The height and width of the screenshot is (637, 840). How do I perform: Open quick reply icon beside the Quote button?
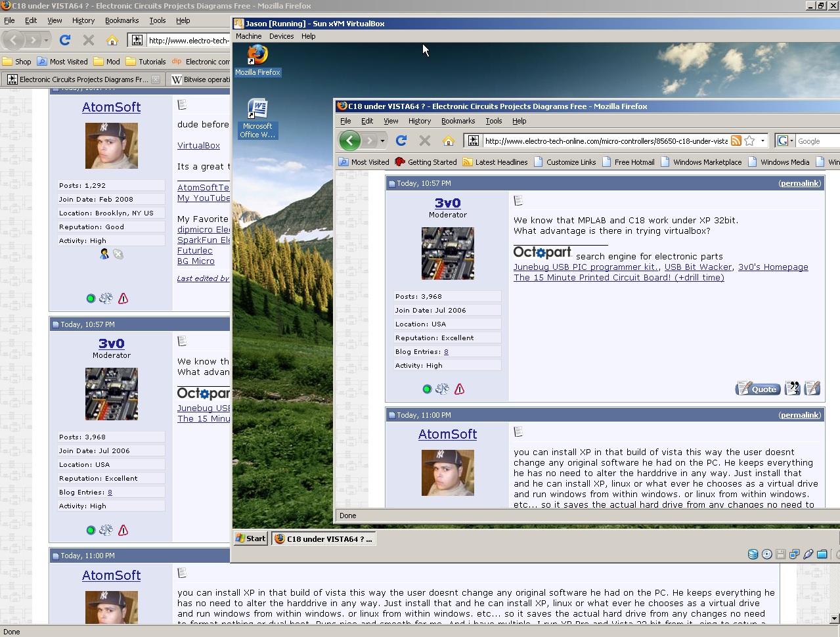(x=812, y=388)
